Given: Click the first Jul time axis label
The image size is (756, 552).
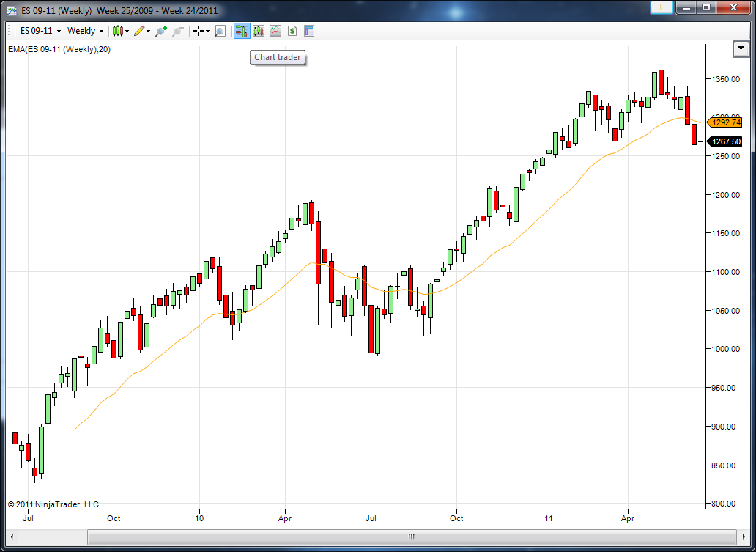Looking at the screenshot, I should coord(28,518).
